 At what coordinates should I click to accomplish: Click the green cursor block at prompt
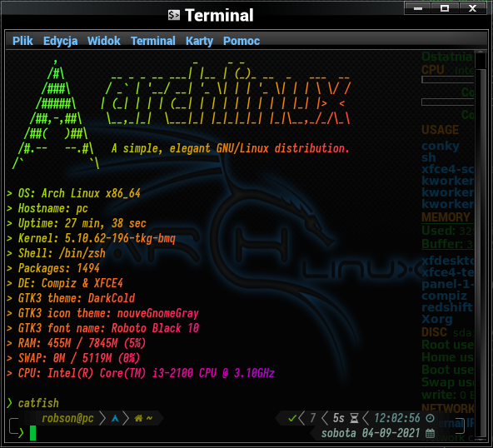point(32,433)
